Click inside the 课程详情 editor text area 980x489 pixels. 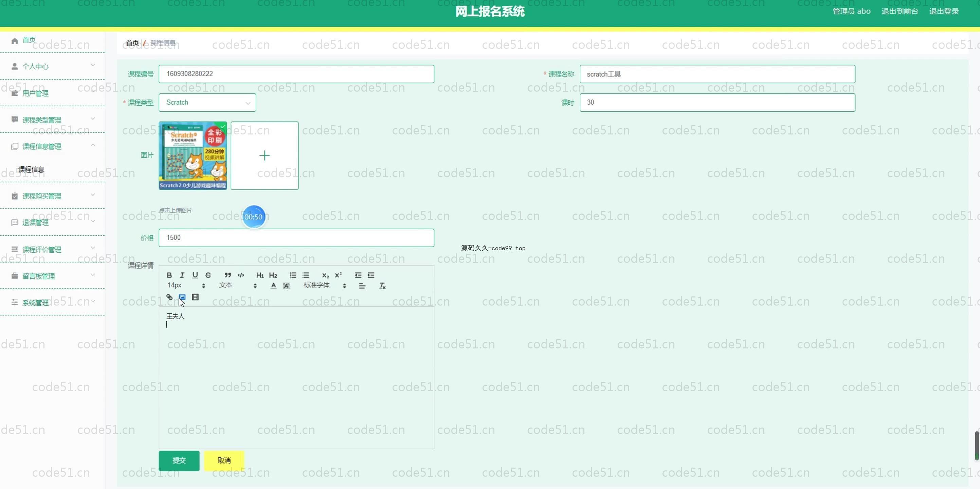pyautogui.click(x=296, y=378)
